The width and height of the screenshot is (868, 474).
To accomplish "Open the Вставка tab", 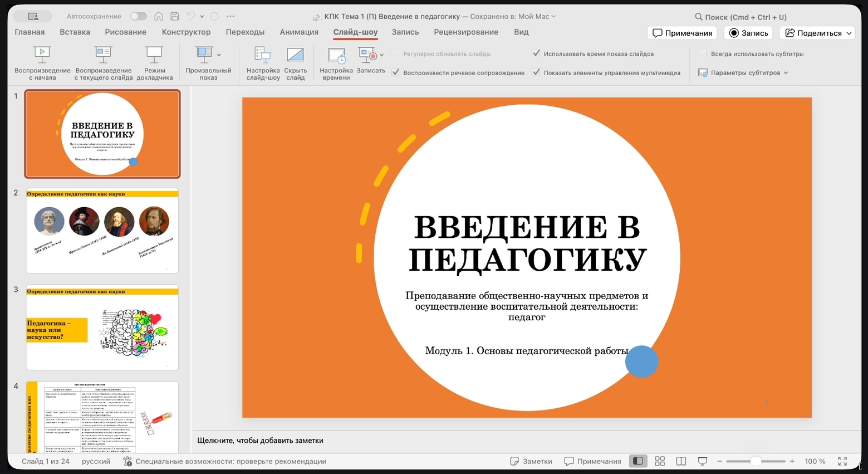I will point(75,32).
